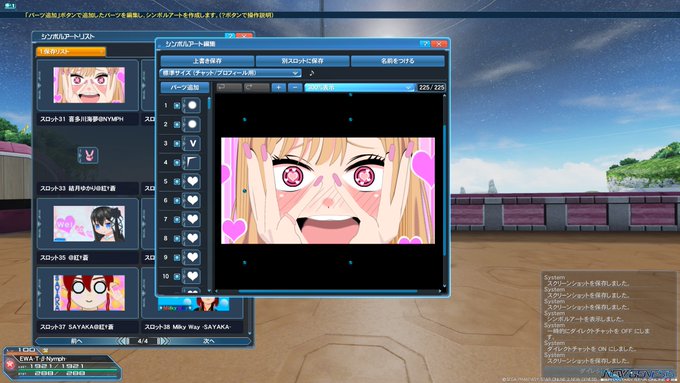Toggle visibility of layer 1
Image resolution: width=680 pixels, height=383 pixels.
(177, 105)
